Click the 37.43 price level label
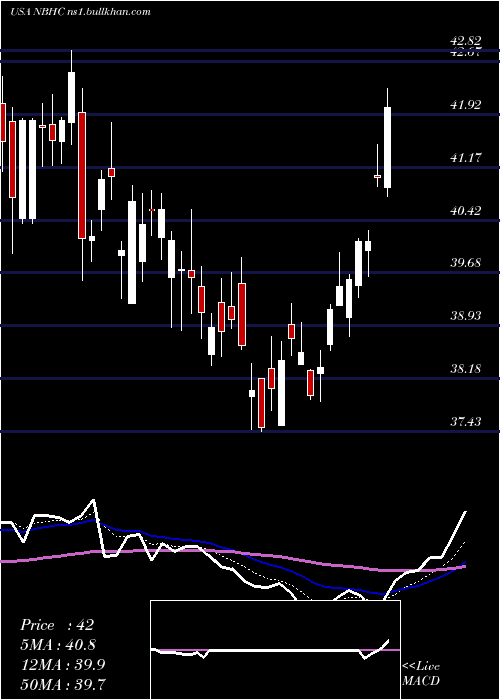Screen dimensions: 500x700 coord(466,421)
